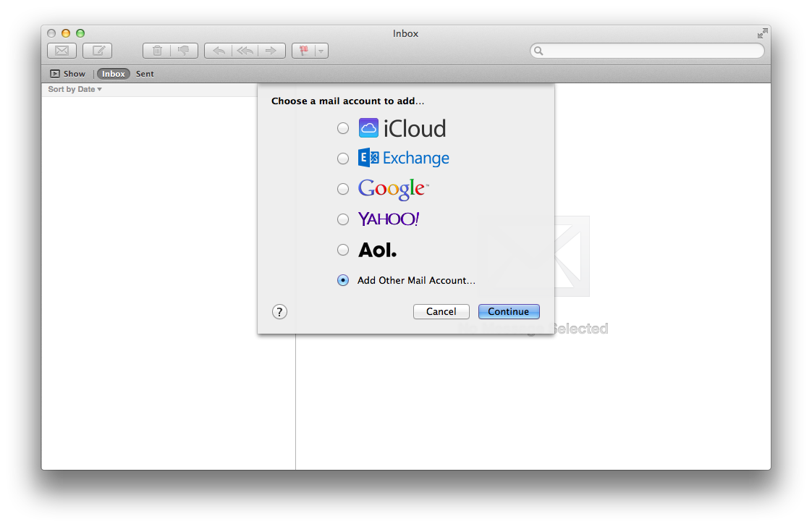
Task: Select Add Other Mail Account radio button
Action: coord(343,280)
